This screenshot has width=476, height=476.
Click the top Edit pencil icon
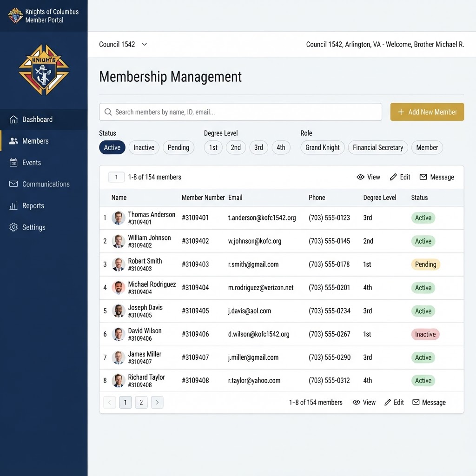[x=393, y=177]
